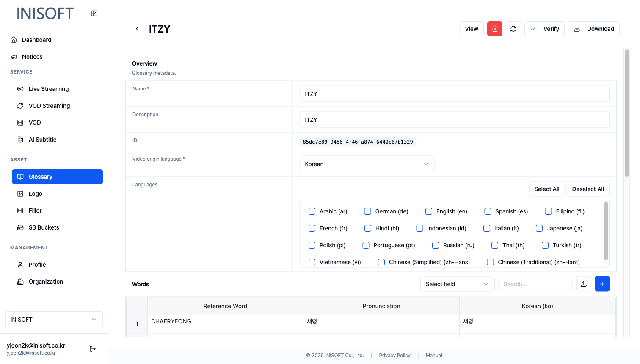
Task: Open the Privacy Policy link
Action: click(x=395, y=356)
